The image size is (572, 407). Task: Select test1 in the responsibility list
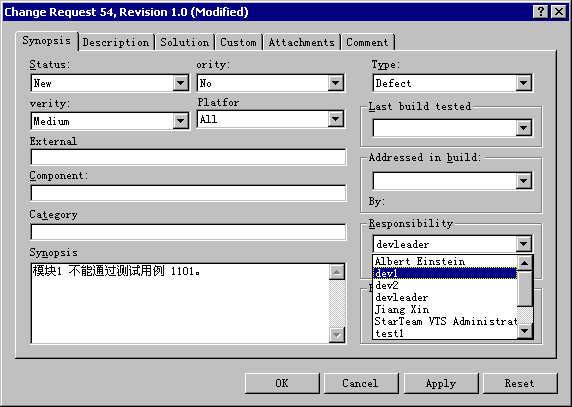(x=445, y=333)
